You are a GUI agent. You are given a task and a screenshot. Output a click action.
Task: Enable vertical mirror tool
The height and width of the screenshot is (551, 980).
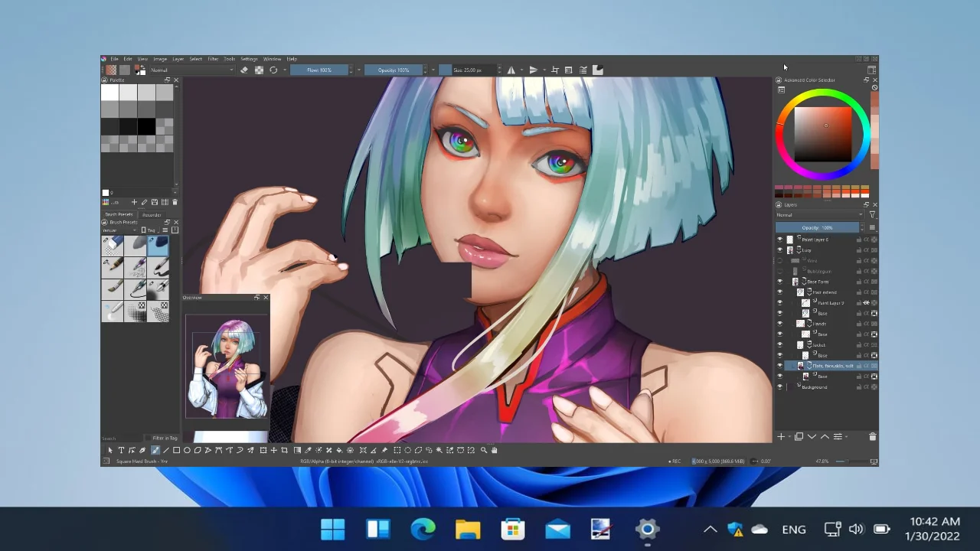[534, 70]
